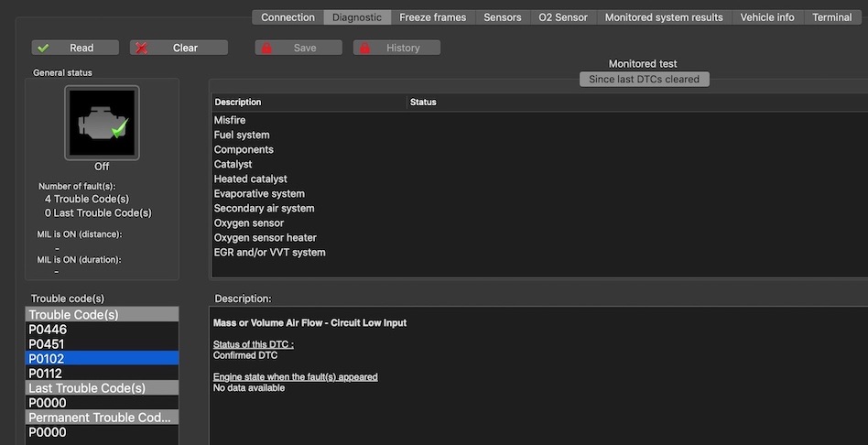Screen dimensions: 868x445
Task: Open Monitored system results tab
Action: coord(664,17)
